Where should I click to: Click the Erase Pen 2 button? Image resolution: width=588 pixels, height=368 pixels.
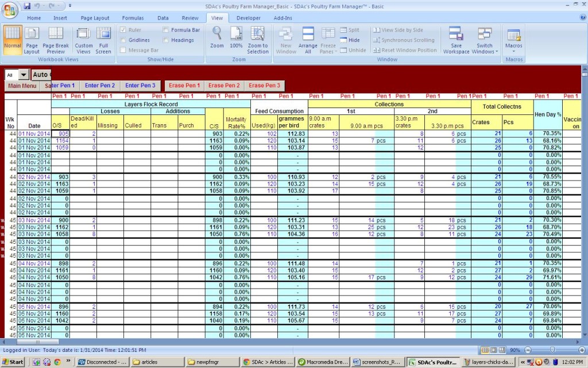click(x=225, y=86)
